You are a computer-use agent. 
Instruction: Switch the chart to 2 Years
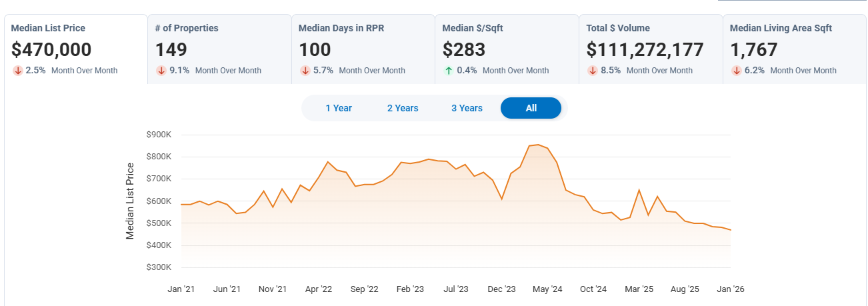403,108
